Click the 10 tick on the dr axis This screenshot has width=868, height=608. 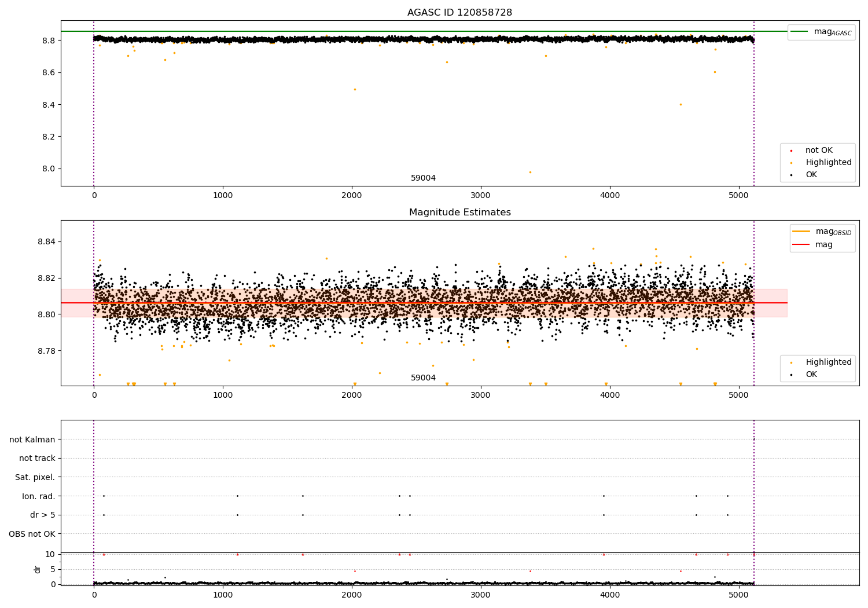(50, 554)
